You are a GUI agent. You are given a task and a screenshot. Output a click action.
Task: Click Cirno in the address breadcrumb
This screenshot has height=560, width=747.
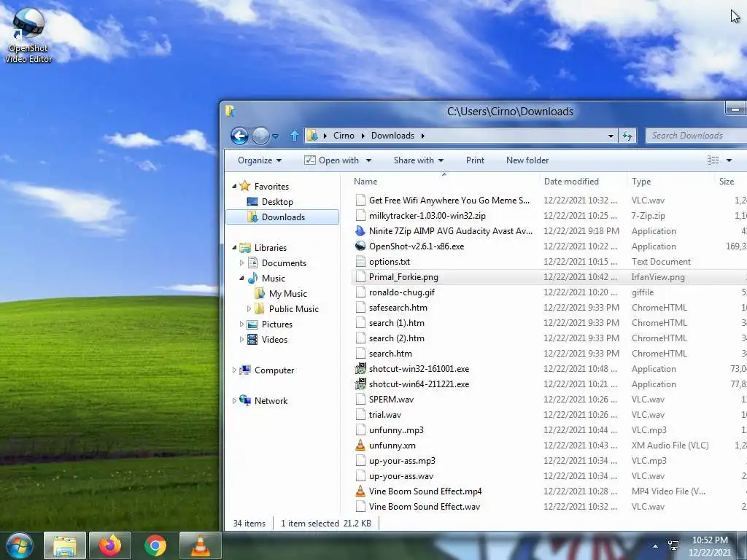point(344,136)
